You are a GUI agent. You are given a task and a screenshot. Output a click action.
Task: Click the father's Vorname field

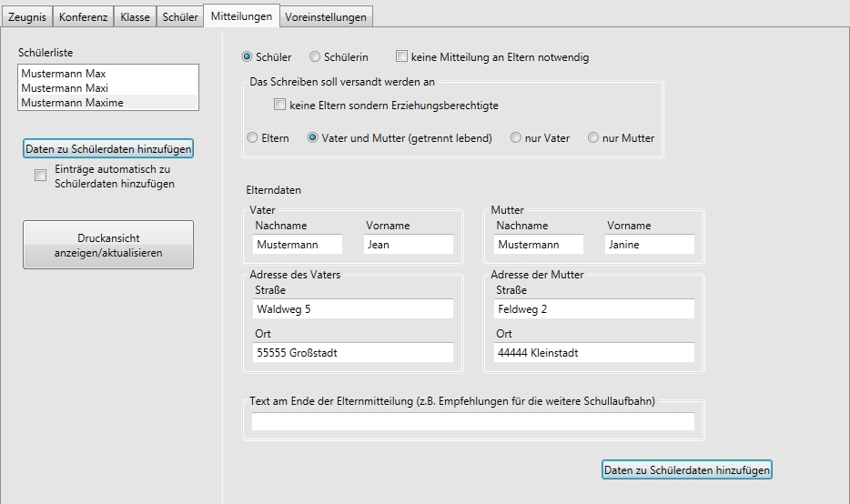coord(407,245)
